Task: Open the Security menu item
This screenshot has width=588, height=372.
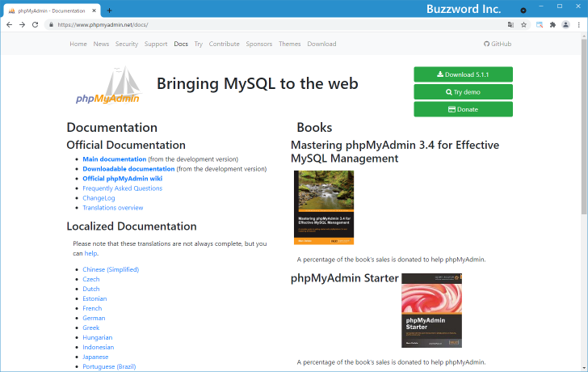Action: click(x=127, y=44)
